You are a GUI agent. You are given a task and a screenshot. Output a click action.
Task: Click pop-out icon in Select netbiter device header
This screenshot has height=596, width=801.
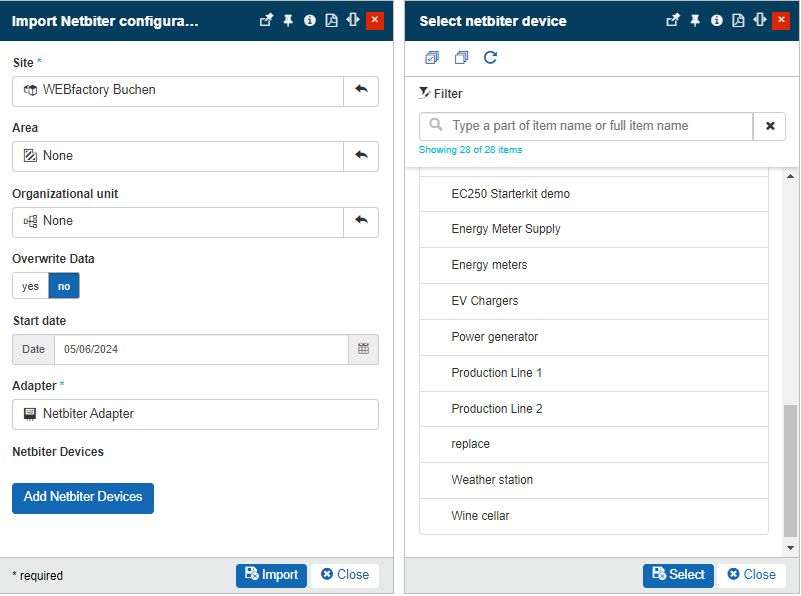[673, 20]
